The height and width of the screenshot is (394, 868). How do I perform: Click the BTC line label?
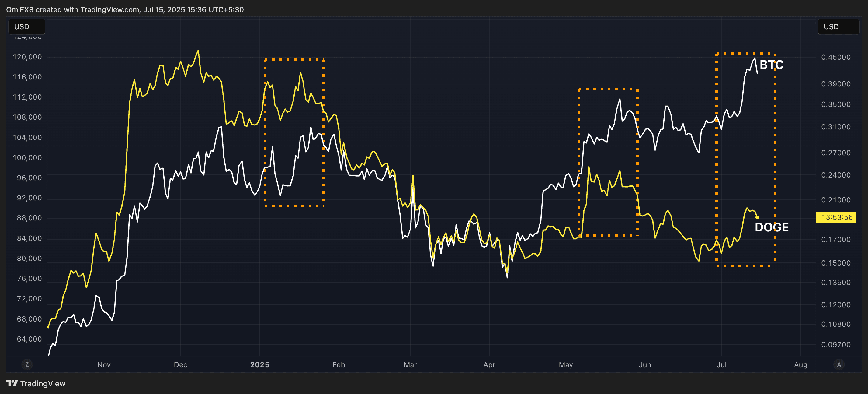click(x=771, y=65)
